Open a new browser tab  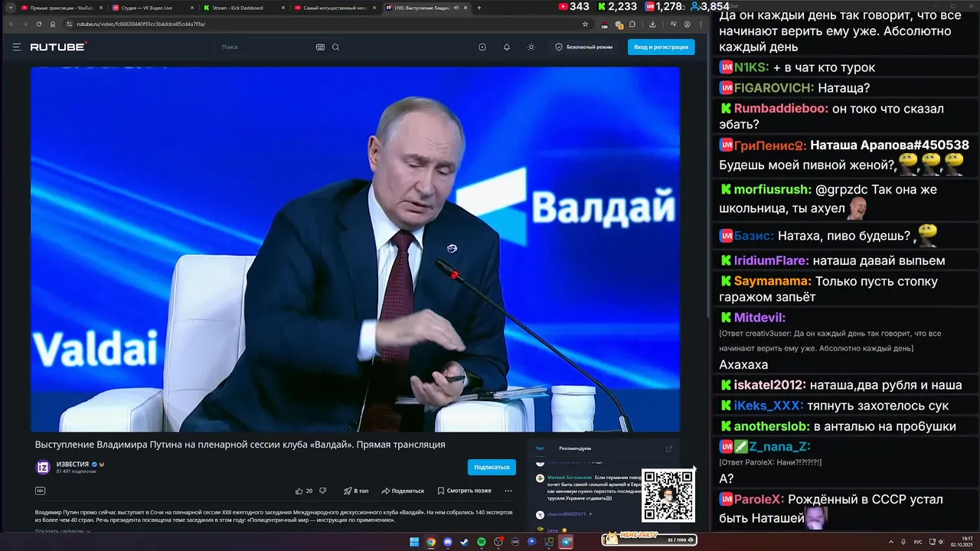pos(479,8)
